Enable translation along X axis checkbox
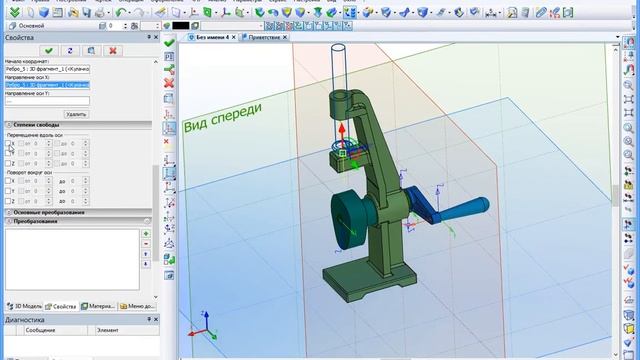 click(8, 144)
